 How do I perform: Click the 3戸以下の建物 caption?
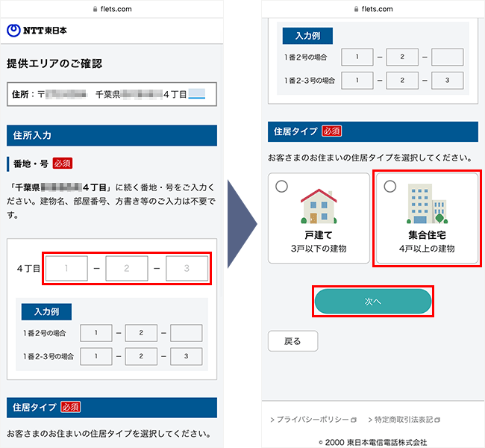tap(319, 249)
